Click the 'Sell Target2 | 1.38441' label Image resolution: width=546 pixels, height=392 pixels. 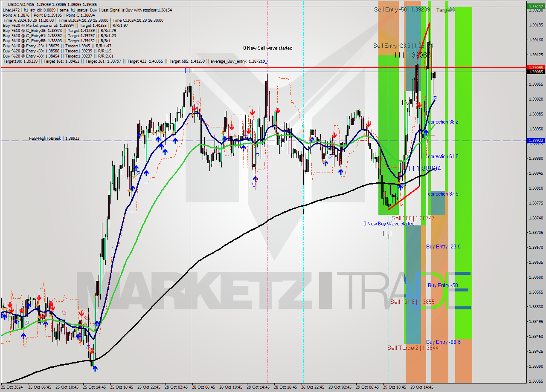(x=414, y=348)
